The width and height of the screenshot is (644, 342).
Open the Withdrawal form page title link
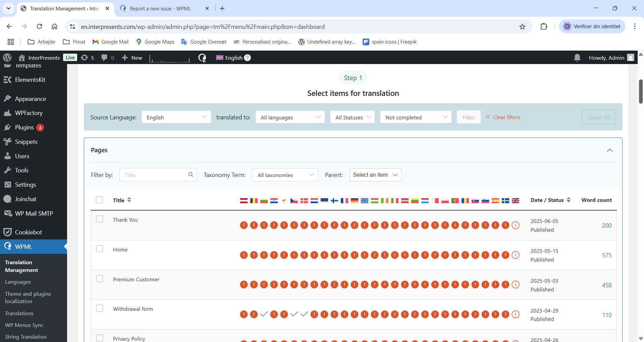tap(133, 309)
